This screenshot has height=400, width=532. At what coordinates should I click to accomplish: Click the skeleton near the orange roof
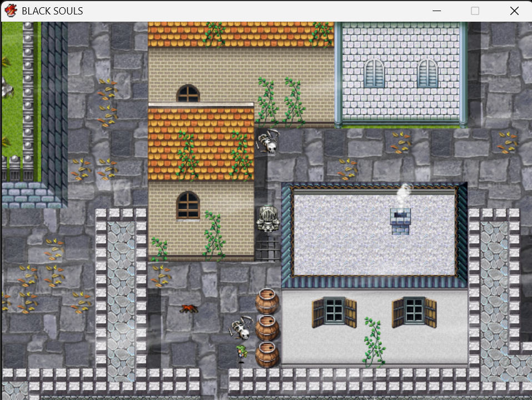267,142
